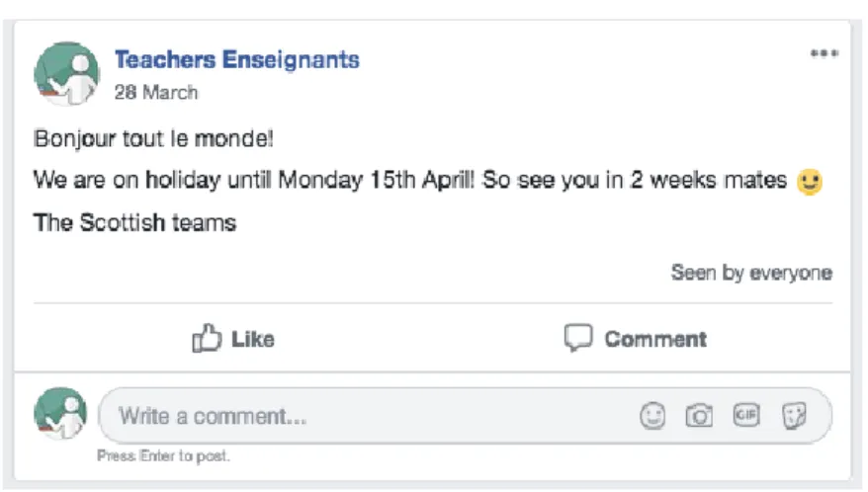Click the commenter avatar beside comment box
Viewport: 868px width, 492px height.
(x=60, y=413)
